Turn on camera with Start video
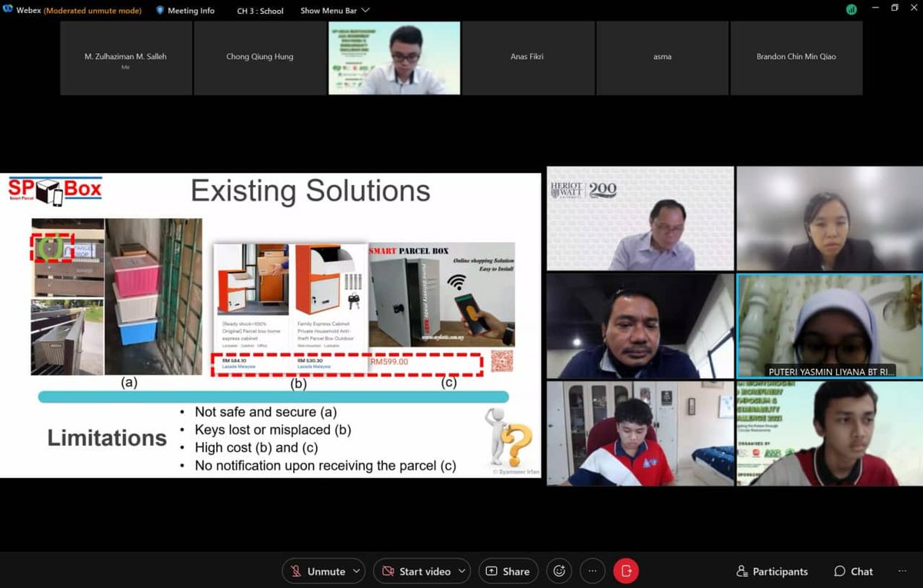This screenshot has width=923, height=588. tap(416, 571)
